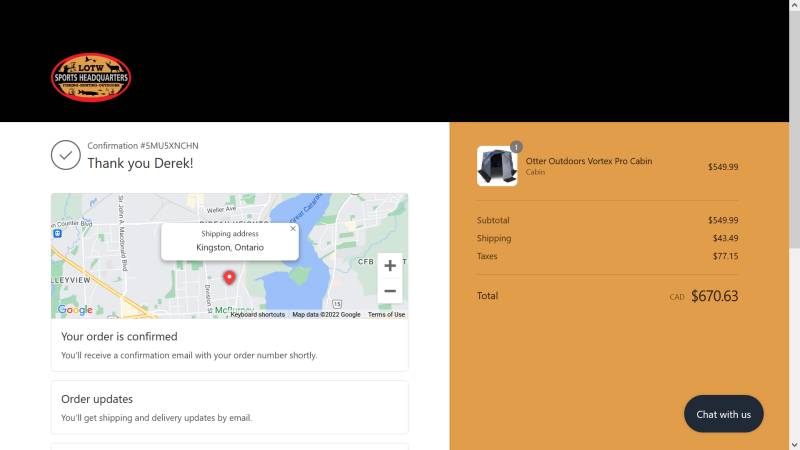Close the shipping address map popup
The height and width of the screenshot is (450, 800).
(293, 229)
